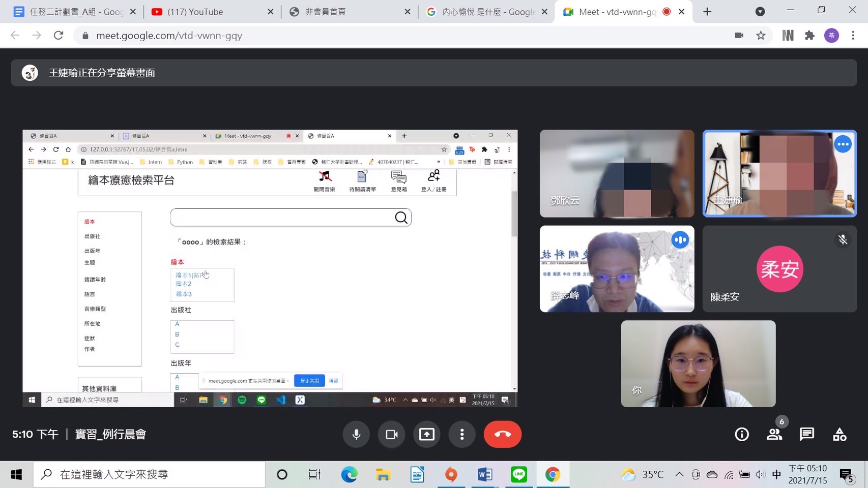The width and height of the screenshot is (868, 488).
Task: Click the address bar URL
Action: 169,36
